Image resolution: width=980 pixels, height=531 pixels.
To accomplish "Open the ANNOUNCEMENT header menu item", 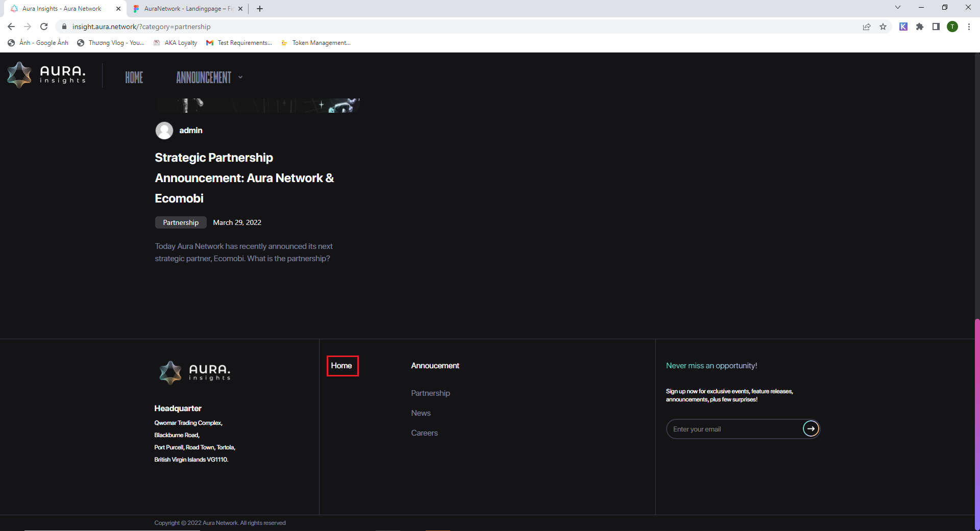I will click(x=204, y=78).
